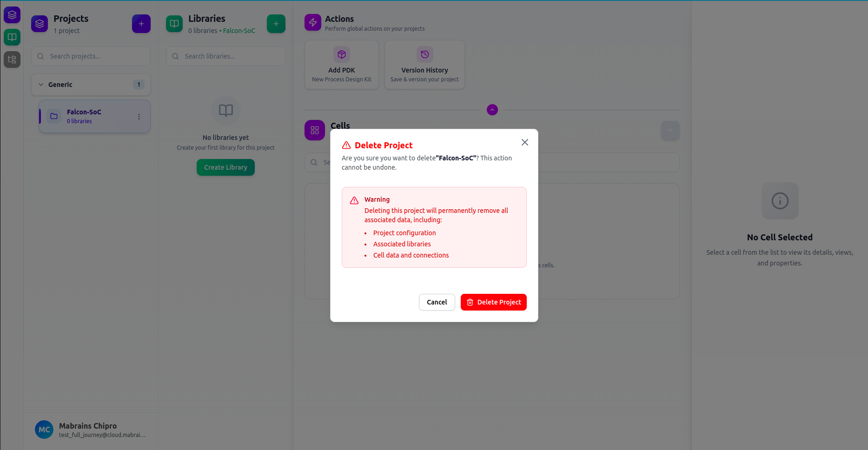Screen dimensions: 868x450
Task: Click the Add PDK action icon
Action: coord(342,54)
